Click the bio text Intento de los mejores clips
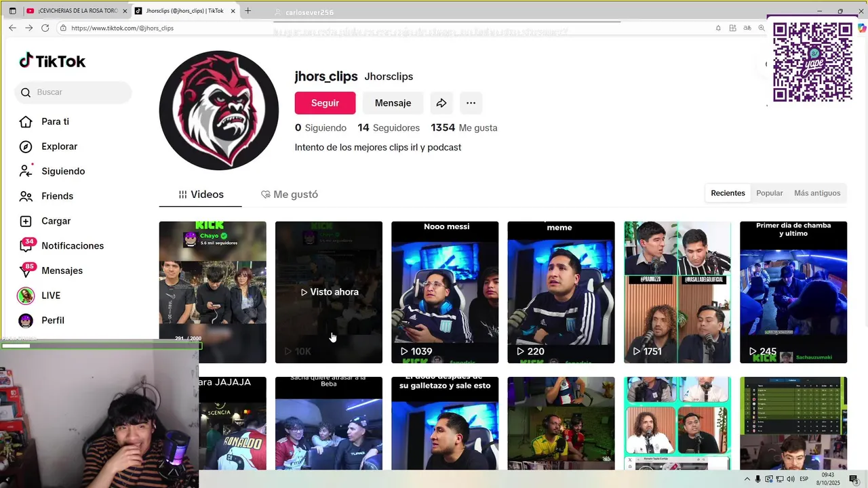 coord(378,147)
